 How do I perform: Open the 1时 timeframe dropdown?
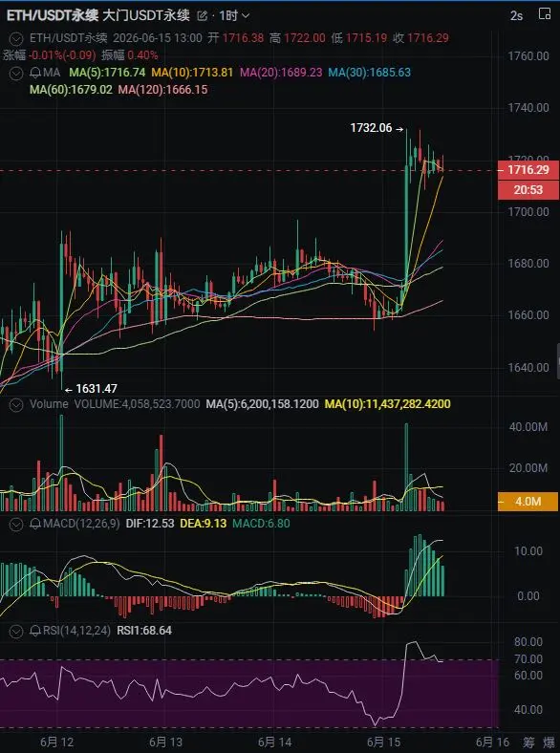[234, 16]
